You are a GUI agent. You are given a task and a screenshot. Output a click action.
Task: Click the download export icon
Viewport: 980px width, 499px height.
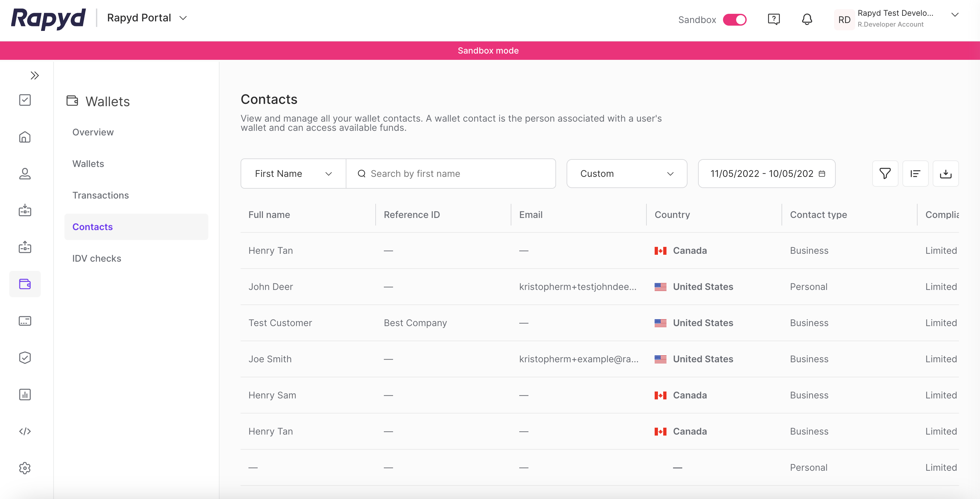tap(945, 174)
